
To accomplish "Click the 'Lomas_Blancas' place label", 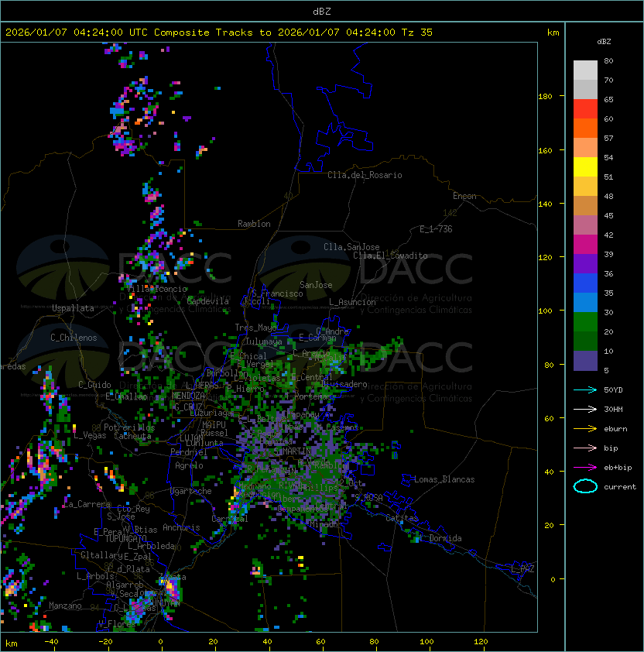I will (x=444, y=479).
